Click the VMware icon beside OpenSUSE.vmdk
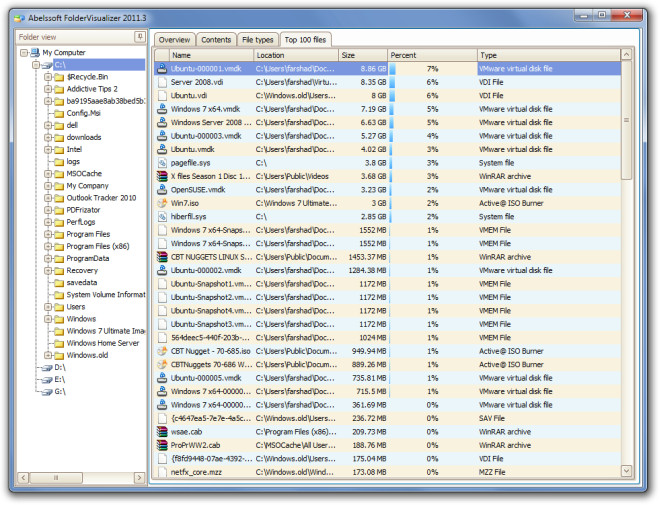660x505 pixels. click(162, 190)
